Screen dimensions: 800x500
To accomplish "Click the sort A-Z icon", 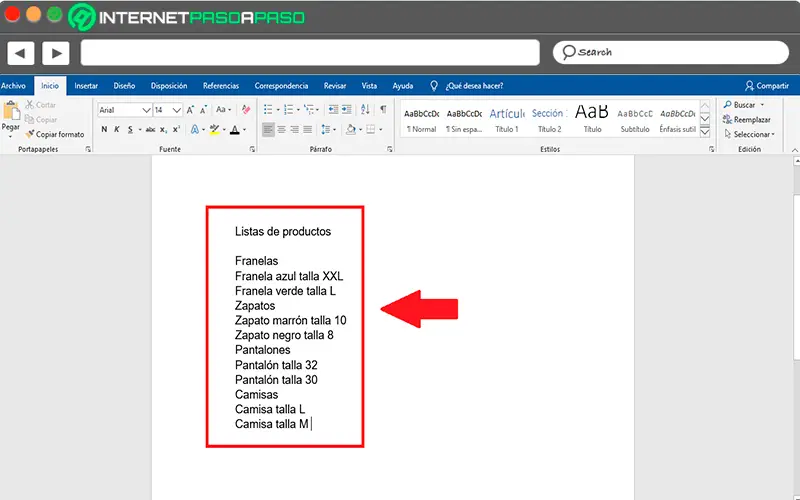I will (365, 109).
